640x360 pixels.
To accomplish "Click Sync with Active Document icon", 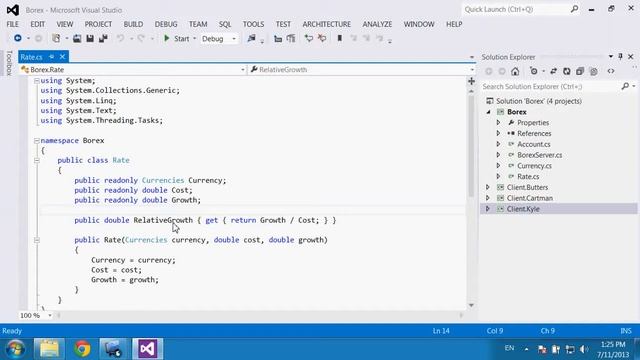I will tap(553, 71).
